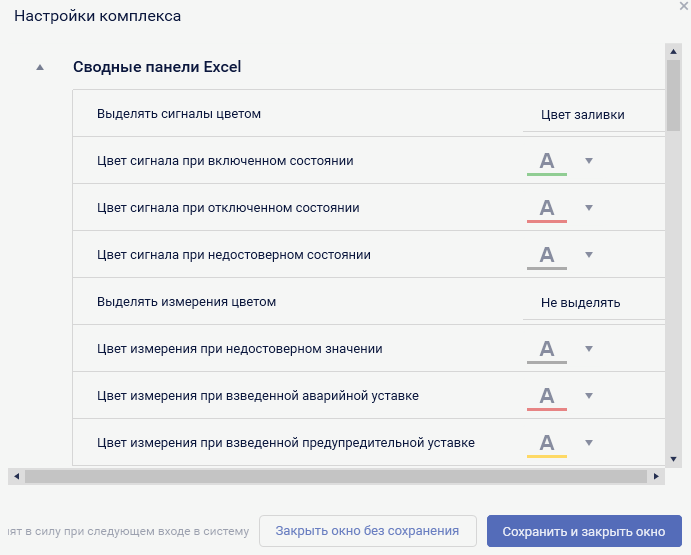Screen dimensions: 691x555
Task: Click vertical scrollbar down arrow
Action: pos(674,457)
